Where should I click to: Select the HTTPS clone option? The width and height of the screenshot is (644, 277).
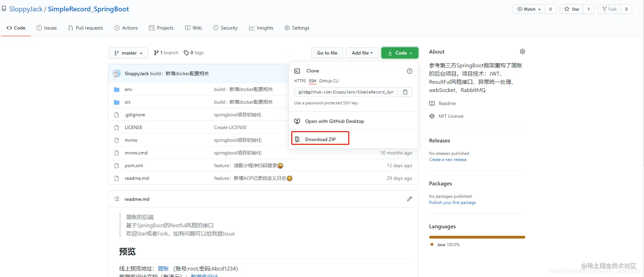(x=300, y=81)
